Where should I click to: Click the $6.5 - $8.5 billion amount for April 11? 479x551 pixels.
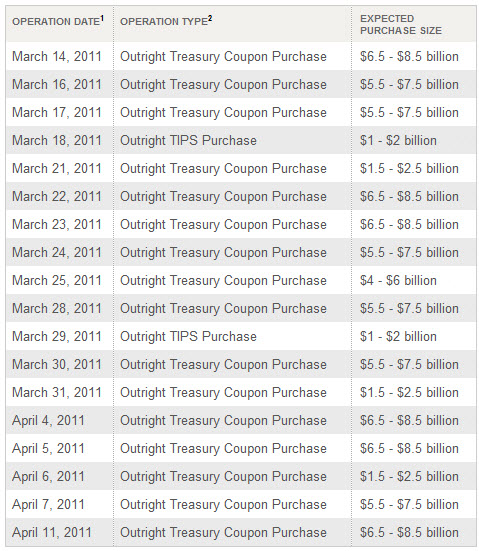409,532
